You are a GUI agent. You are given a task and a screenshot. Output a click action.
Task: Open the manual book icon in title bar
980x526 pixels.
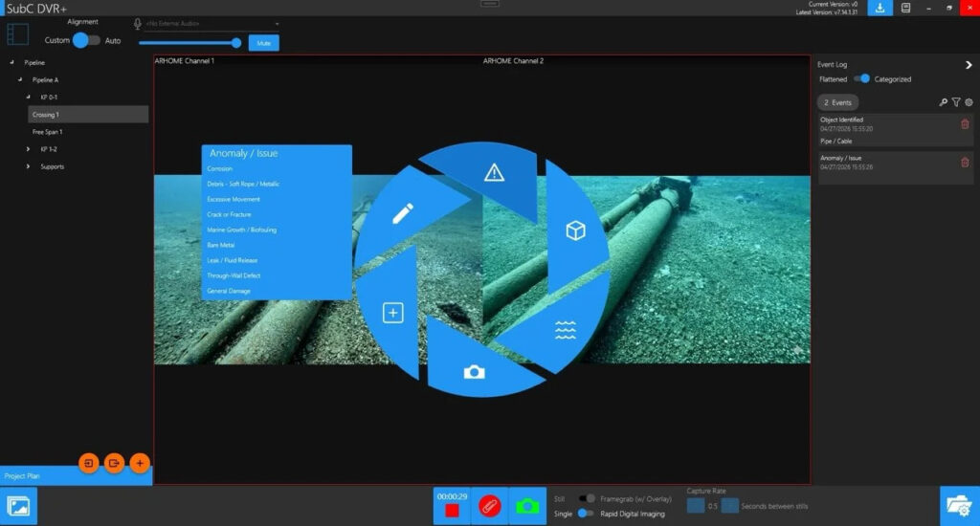coord(905,8)
